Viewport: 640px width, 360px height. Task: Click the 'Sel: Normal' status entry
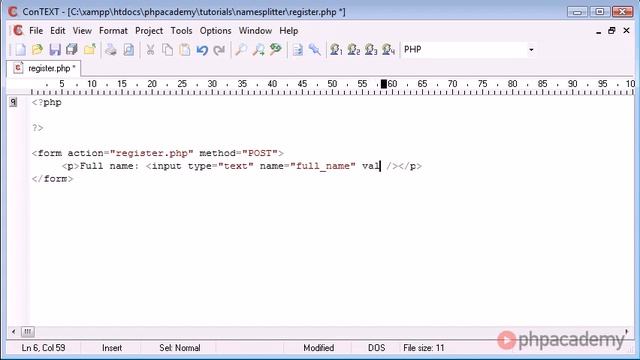pyautogui.click(x=180, y=348)
